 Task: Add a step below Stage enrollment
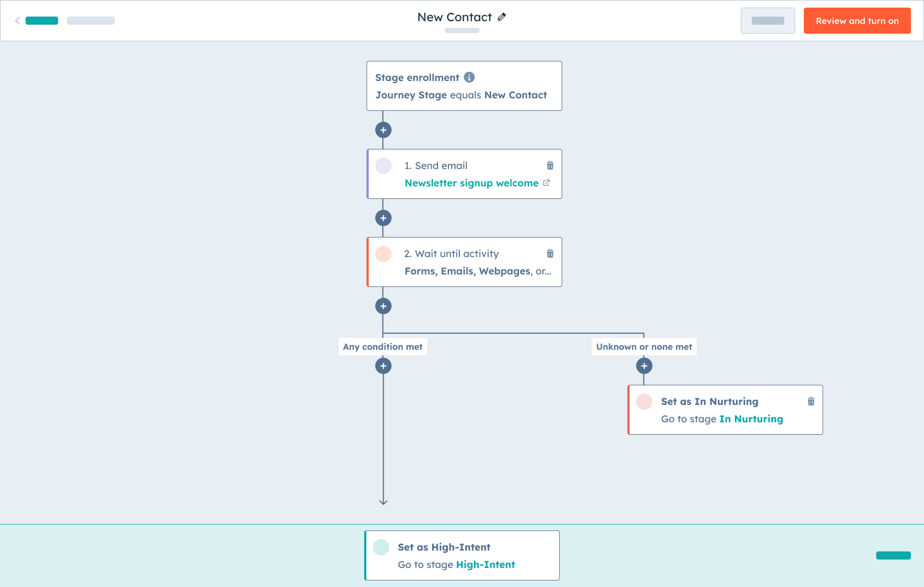pyautogui.click(x=383, y=130)
